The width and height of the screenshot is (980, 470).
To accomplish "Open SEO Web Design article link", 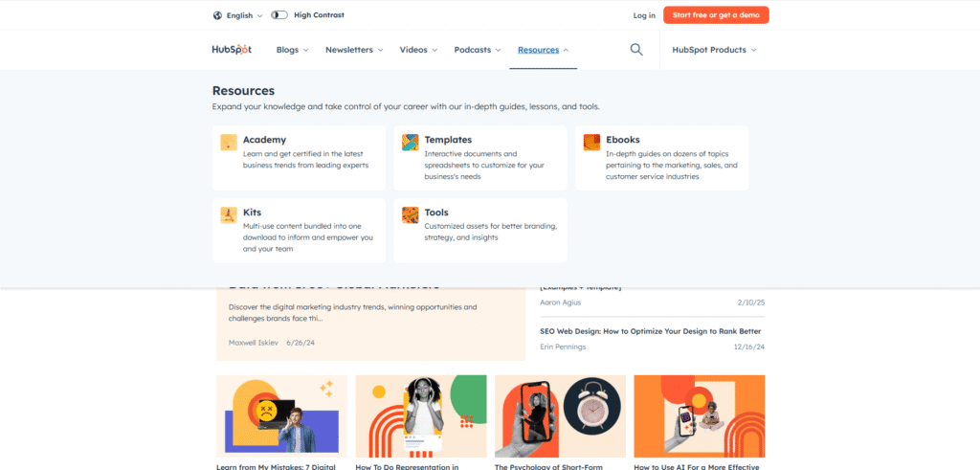I will tap(651, 331).
